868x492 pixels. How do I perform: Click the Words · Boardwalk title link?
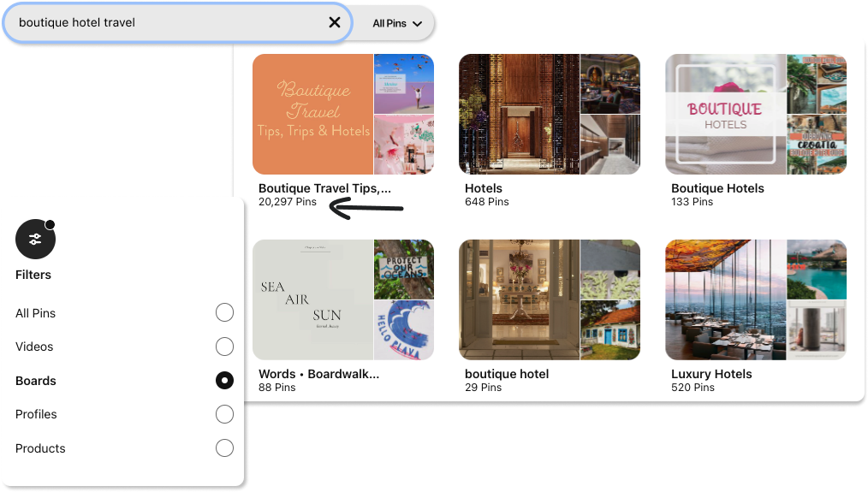(318, 374)
